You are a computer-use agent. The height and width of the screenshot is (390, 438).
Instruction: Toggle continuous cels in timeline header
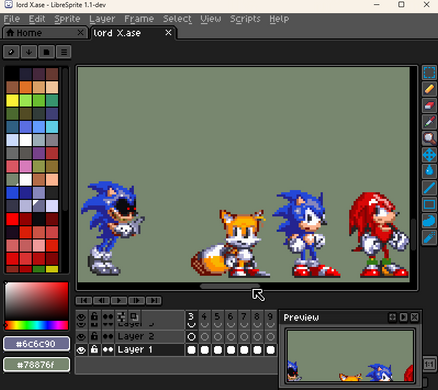108,316
